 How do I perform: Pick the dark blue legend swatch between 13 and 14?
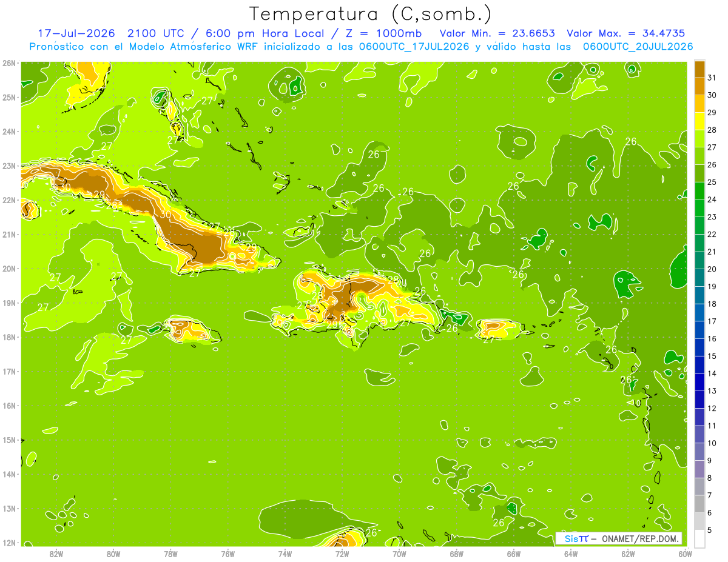coord(700,382)
